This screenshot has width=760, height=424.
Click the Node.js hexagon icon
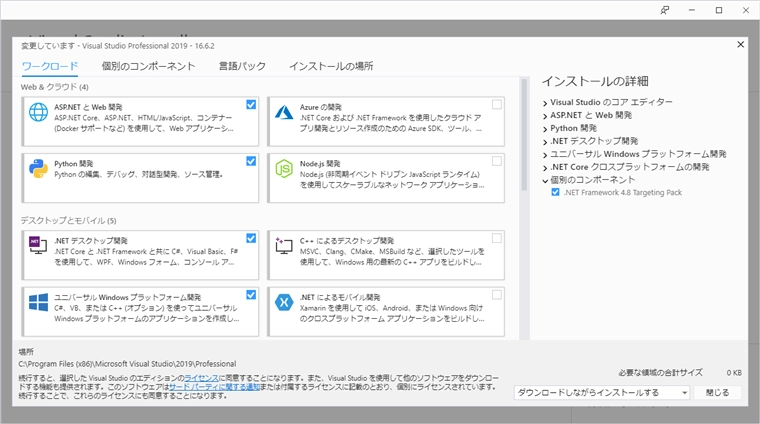pyautogui.click(x=284, y=169)
